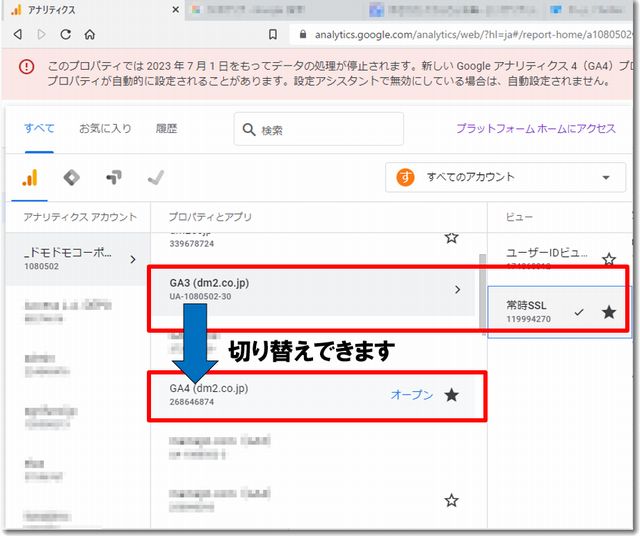Select property GA4 (dm2.co.jp)

pyautogui.click(x=312, y=395)
